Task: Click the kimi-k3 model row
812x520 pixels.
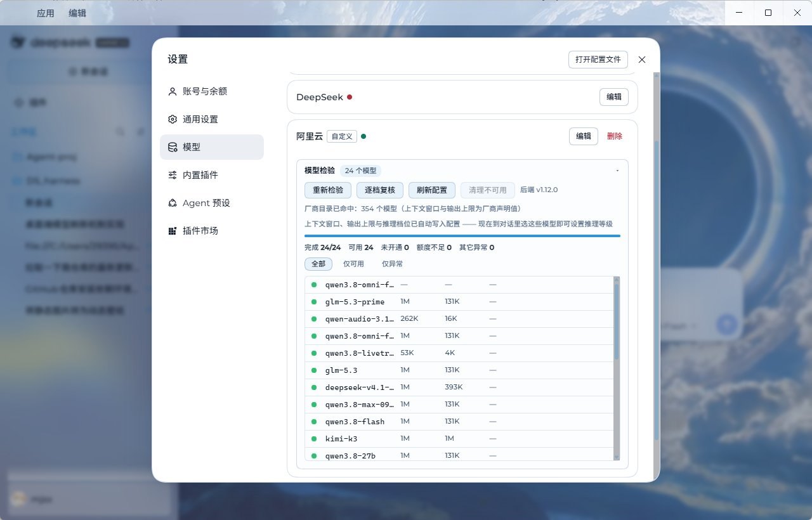Action: click(x=459, y=439)
